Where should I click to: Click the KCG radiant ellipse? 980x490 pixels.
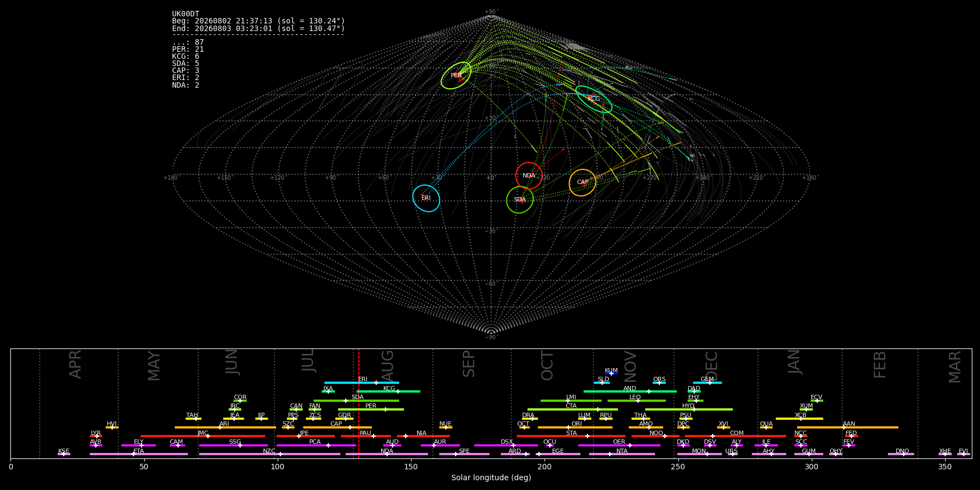pos(593,99)
